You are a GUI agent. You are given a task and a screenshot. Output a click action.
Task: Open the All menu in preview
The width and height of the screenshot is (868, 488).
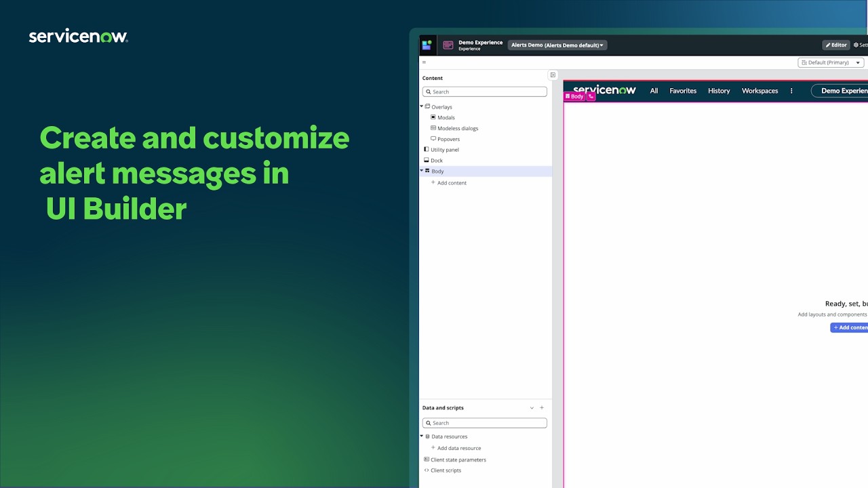(x=654, y=91)
